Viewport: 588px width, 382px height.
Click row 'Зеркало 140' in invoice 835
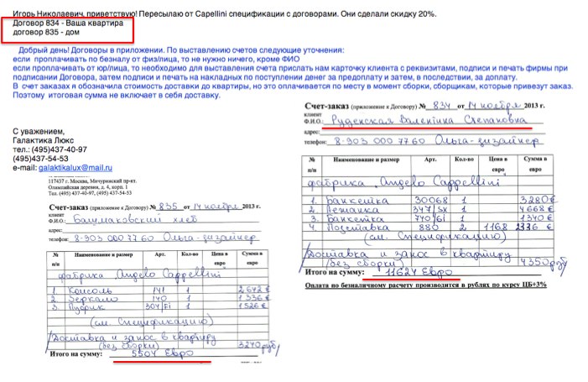click(x=158, y=298)
